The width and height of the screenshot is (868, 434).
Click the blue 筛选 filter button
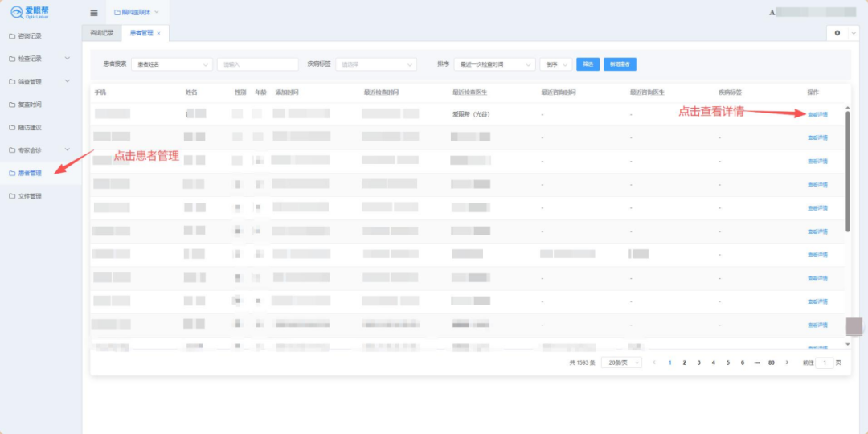coord(588,64)
